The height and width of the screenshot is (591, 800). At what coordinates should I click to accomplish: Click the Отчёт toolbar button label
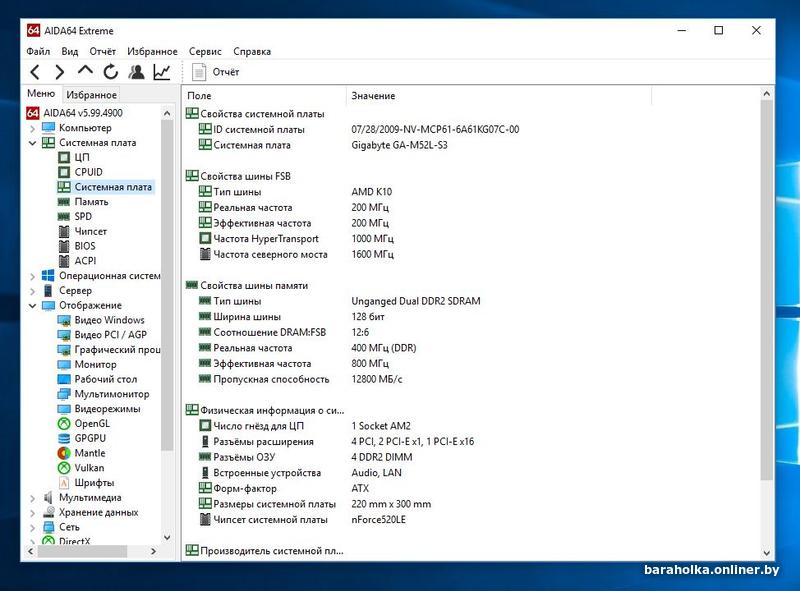226,72
